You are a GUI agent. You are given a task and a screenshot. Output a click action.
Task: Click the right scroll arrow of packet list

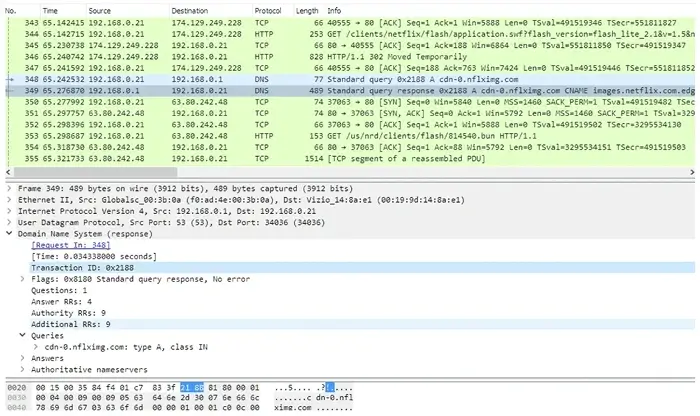(x=692, y=172)
